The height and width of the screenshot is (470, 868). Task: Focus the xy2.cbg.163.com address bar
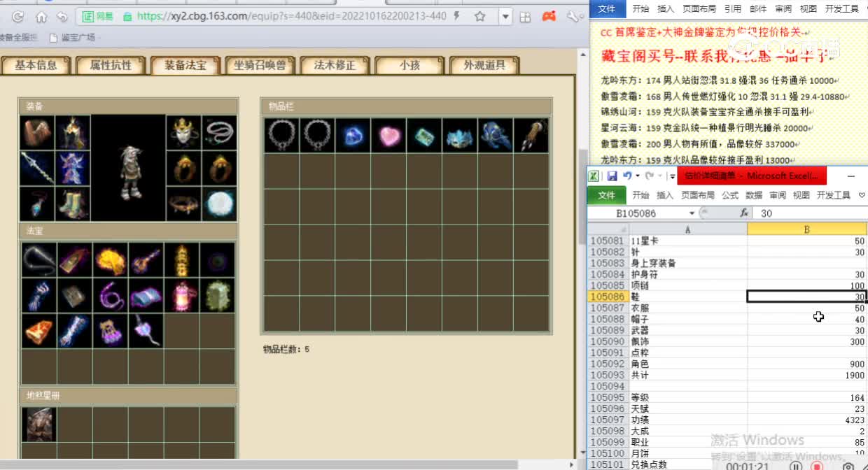(292, 16)
